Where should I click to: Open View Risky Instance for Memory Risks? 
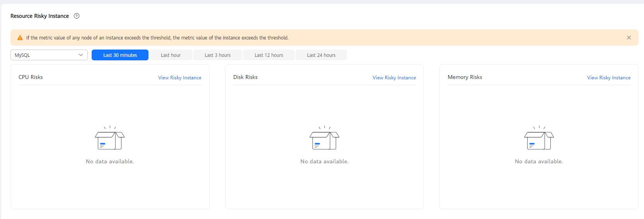click(x=608, y=78)
